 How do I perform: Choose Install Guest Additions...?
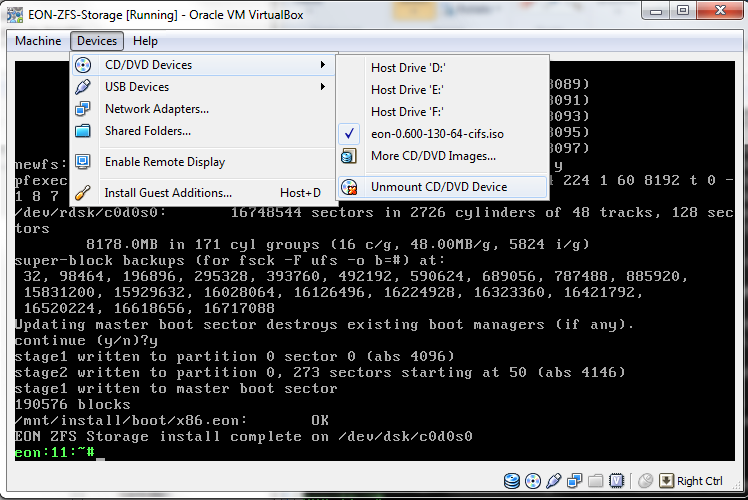point(204,193)
